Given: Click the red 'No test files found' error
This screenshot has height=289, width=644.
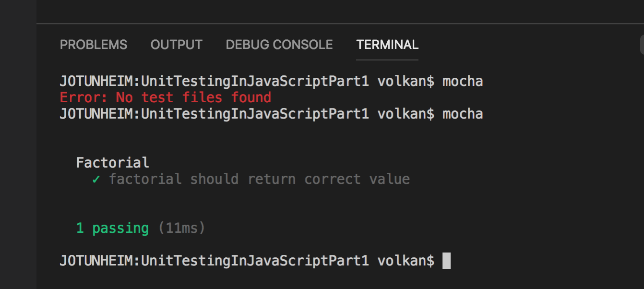Looking at the screenshot, I should pyautogui.click(x=166, y=97).
